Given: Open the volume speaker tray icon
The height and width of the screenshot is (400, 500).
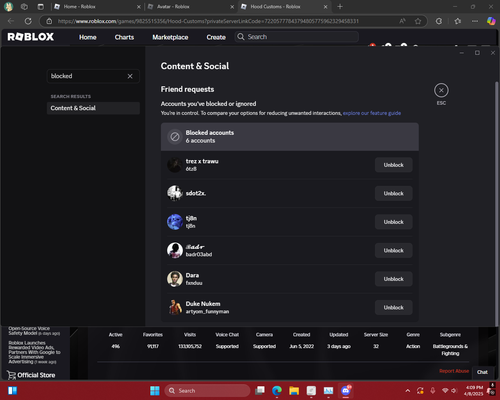Looking at the screenshot, I should click(454, 391).
